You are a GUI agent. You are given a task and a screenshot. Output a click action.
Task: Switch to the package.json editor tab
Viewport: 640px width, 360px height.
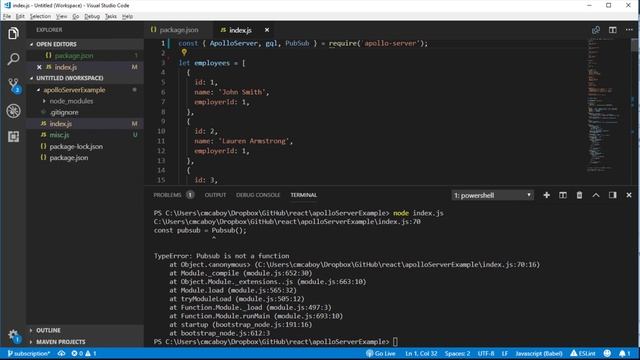tap(178, 30)
